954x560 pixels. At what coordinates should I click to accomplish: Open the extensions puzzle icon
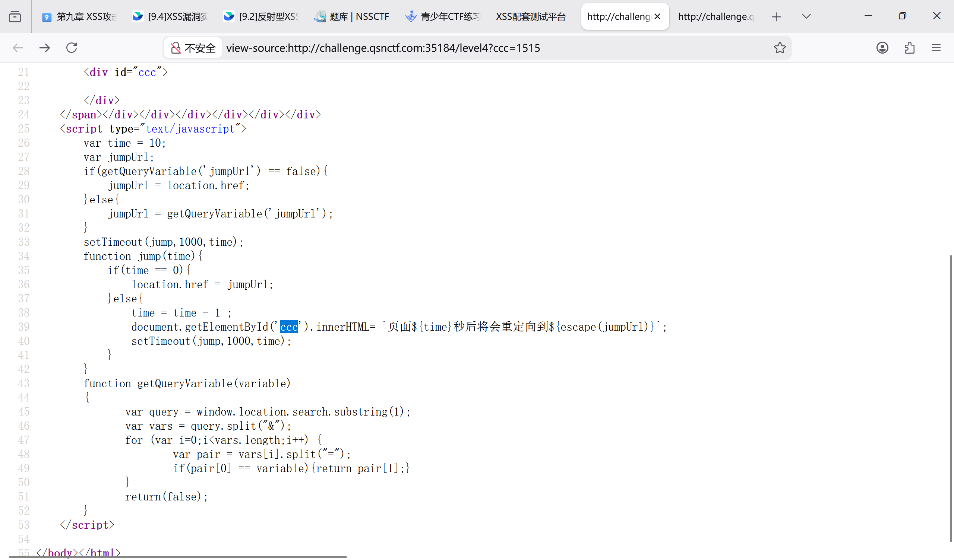(x=909, y=48)
